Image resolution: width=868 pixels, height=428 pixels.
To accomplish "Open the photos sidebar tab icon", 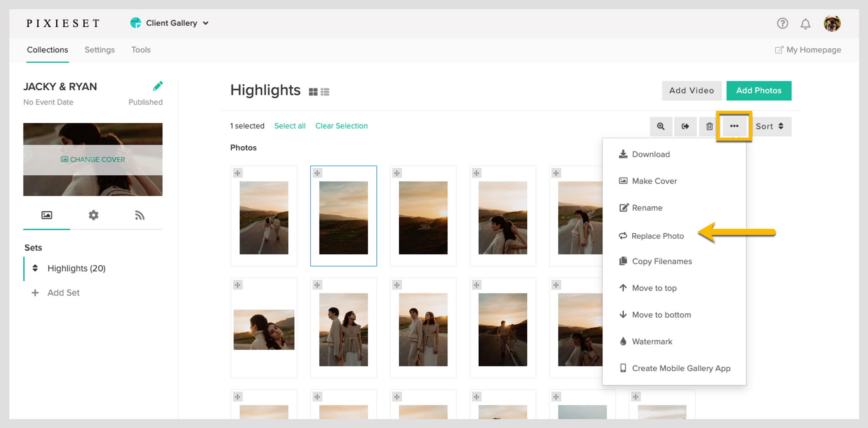I will coord(46,215).
